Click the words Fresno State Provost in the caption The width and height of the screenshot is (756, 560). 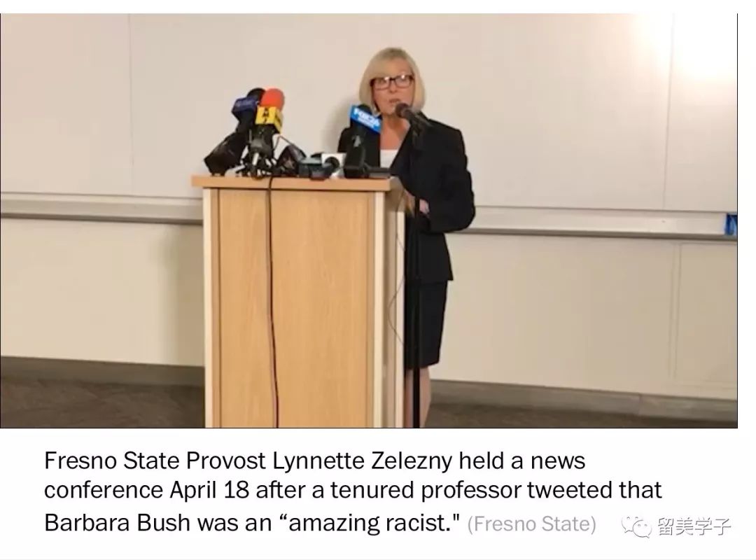click(x=154, y=461)
